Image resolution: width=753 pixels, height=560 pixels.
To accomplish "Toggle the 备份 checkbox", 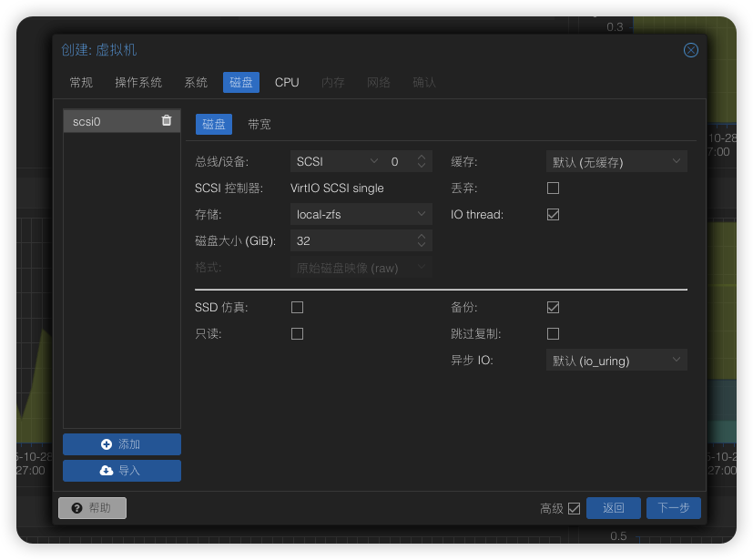I will coord(553,308).
